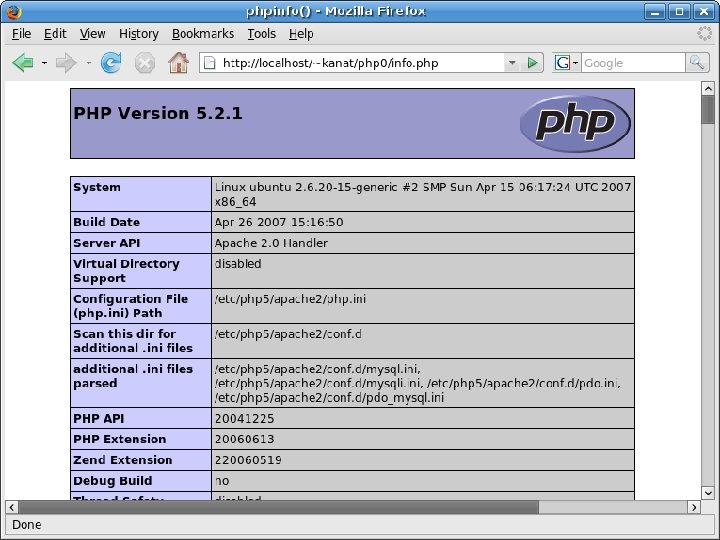This screenshot has width=720, height=540.
Task: Click the vertical scrollbar down arrow
Action: tap(708, 493)
